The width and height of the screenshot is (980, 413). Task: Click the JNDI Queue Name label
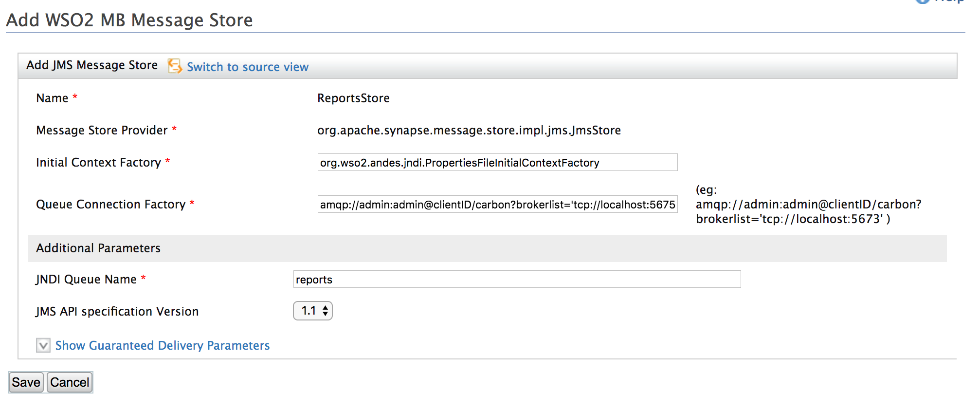click(86, 280)
